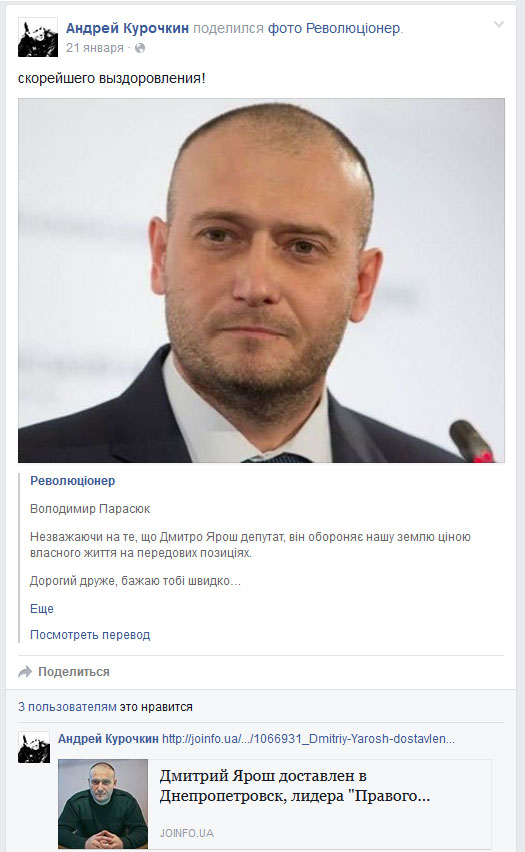Open Революціонер title below photo

[72, 481]
